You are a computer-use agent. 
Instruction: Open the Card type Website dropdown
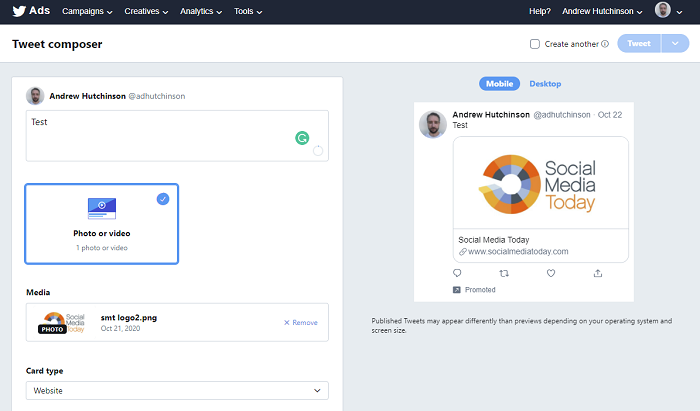[177, 390]
